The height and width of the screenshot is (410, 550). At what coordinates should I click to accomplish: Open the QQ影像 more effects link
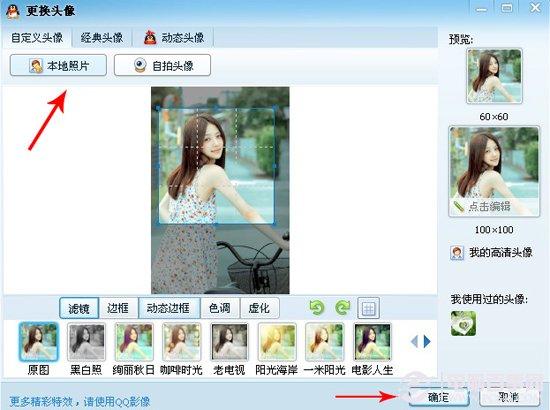(80, 401)
